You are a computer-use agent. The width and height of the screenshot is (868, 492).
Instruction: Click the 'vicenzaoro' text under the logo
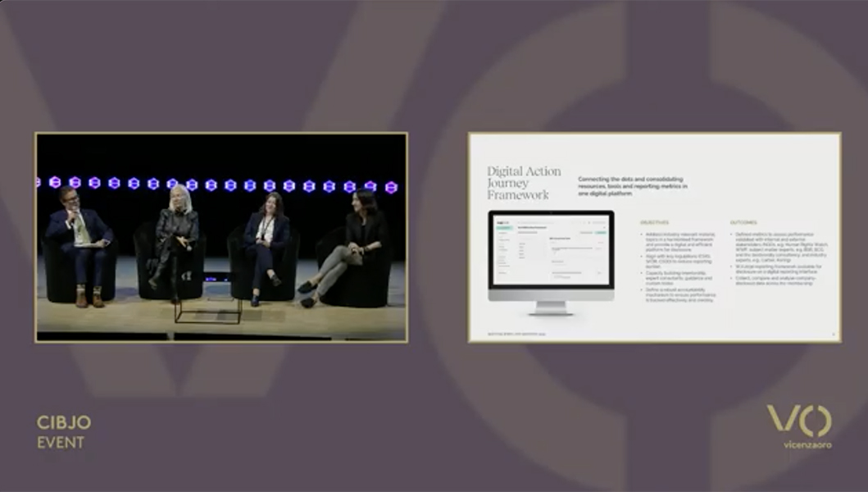point(807,445)
